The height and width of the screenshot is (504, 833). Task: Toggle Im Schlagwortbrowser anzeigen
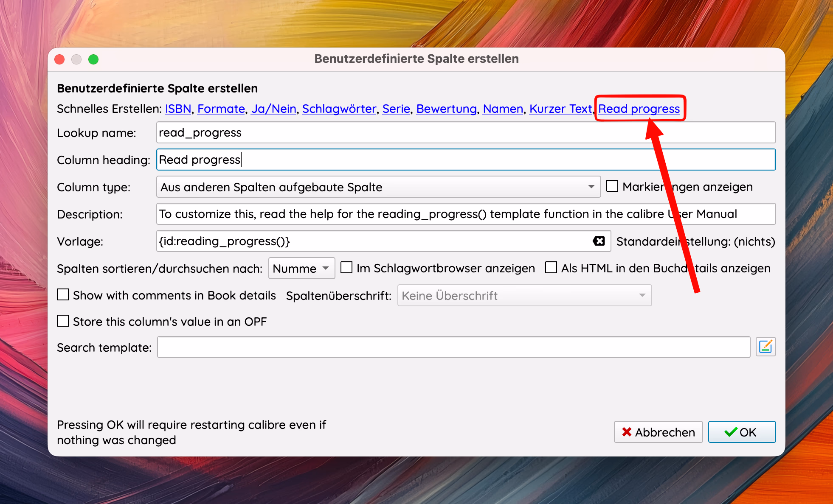click(346, 268)
